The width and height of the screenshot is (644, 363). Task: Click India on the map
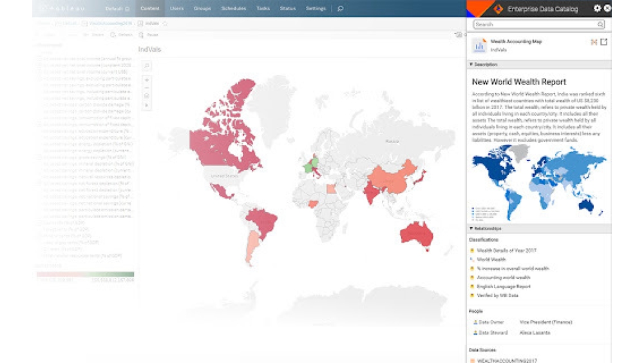pyautogui.click(x=372, y=192)
